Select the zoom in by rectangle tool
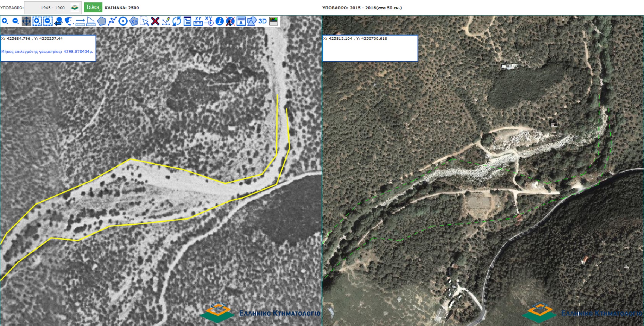 click(x=37, y=21)
